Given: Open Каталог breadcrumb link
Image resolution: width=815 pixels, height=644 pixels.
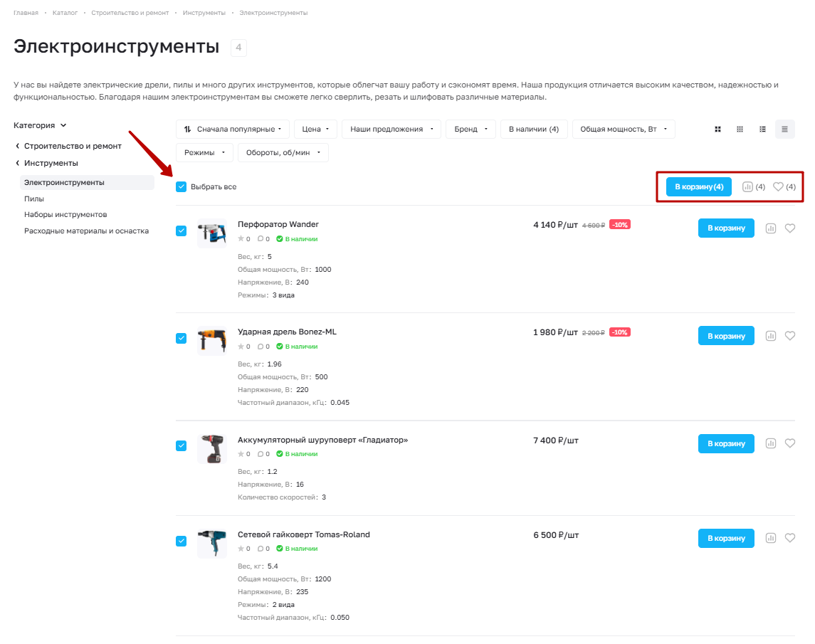Looking at the screenshot, I should click(65, 13).
